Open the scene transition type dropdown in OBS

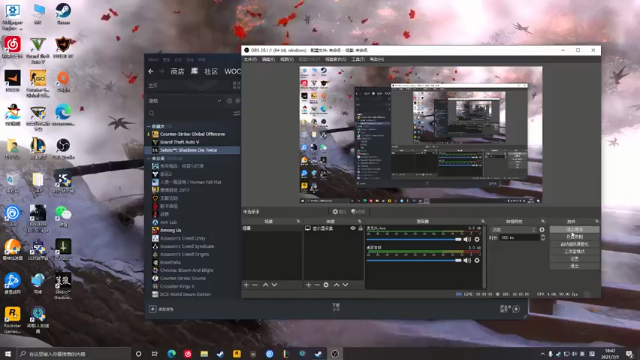click(x=513, y=229)
